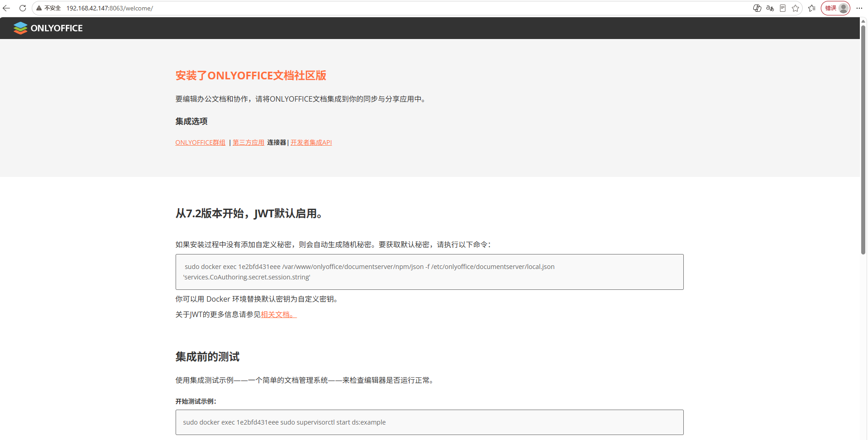Go back using the browser back arrow

pos(6,8)
